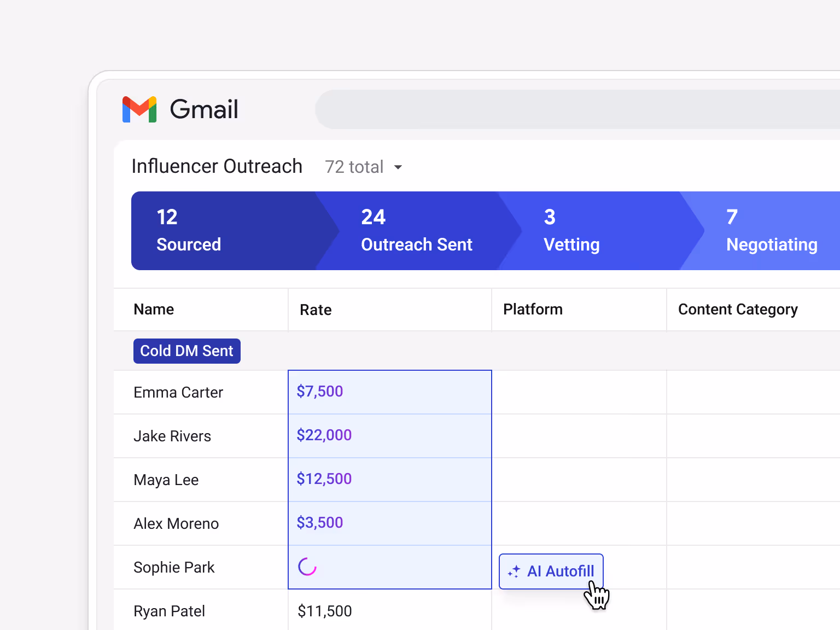Click the loading spinner in Sophie Park's rate
Viewport: 840px width, 630px height.
coord(307,567)
